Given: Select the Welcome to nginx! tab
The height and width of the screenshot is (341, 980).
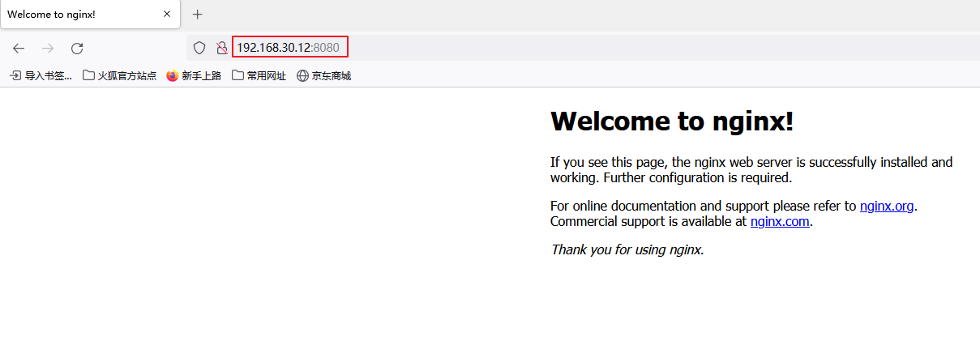Looking at the screenshot, I should click(x=90, y=15).
